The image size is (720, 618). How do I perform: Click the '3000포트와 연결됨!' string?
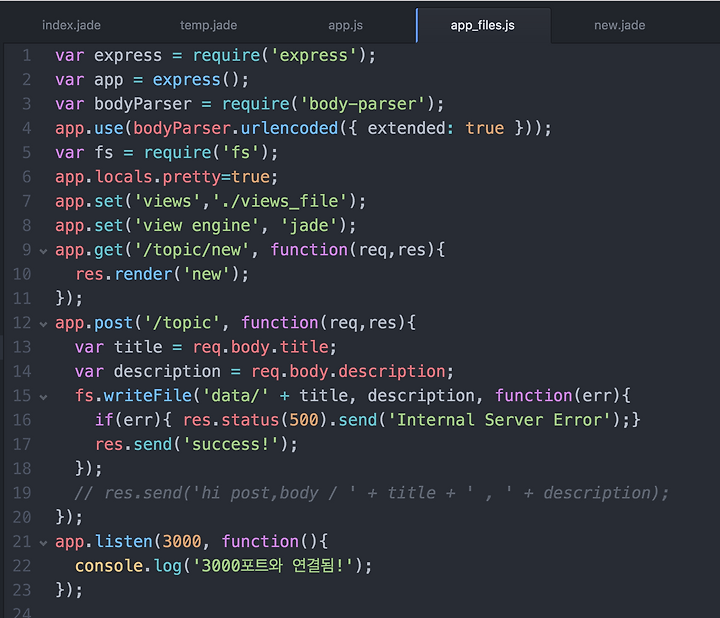click(x=274, y=566)
